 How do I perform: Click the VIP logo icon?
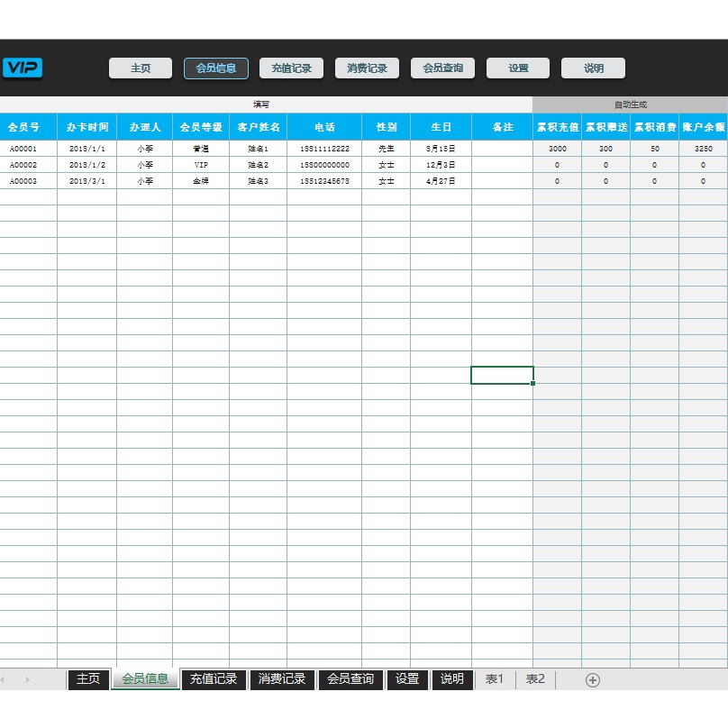(x=22, y=68)
